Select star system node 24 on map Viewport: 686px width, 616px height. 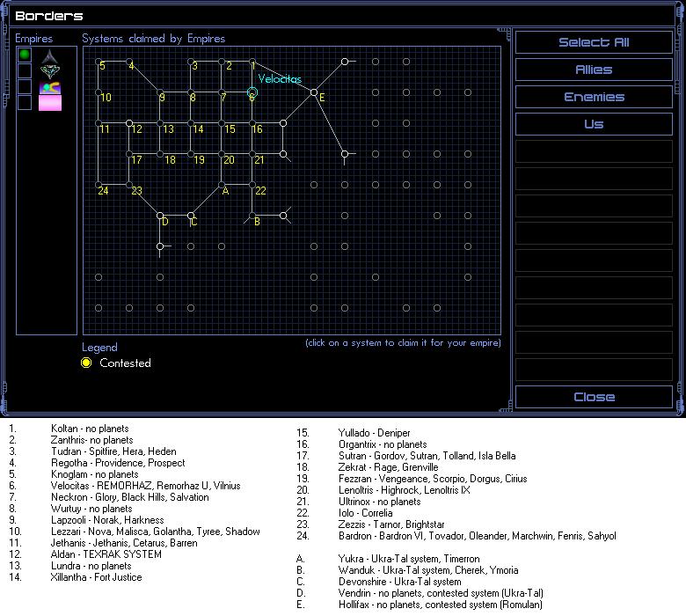coord(99,185)
